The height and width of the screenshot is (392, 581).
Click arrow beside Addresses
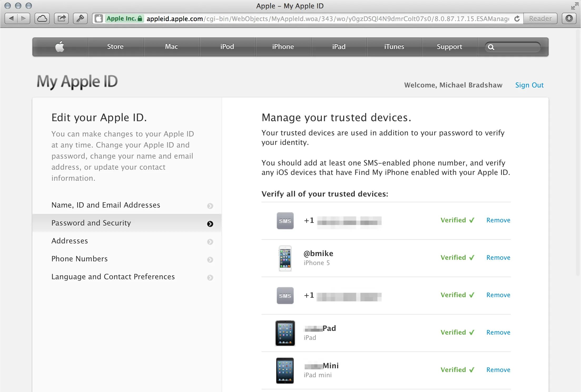210,242
